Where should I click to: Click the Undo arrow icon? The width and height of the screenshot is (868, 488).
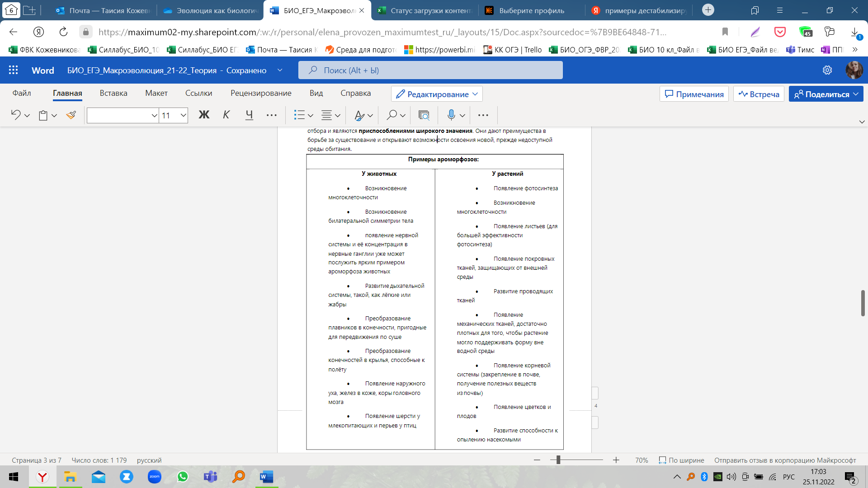pyautogui.click(x=16, y=115)
